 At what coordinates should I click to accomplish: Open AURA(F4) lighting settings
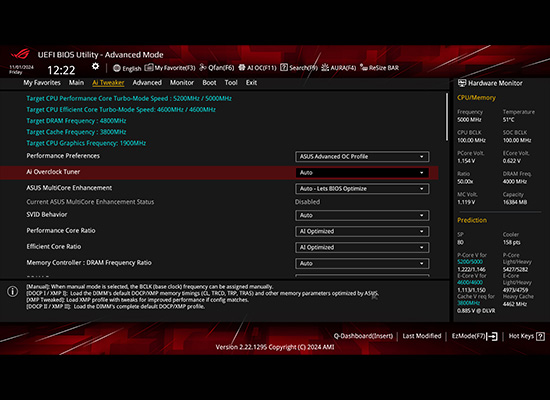[338, 68]
